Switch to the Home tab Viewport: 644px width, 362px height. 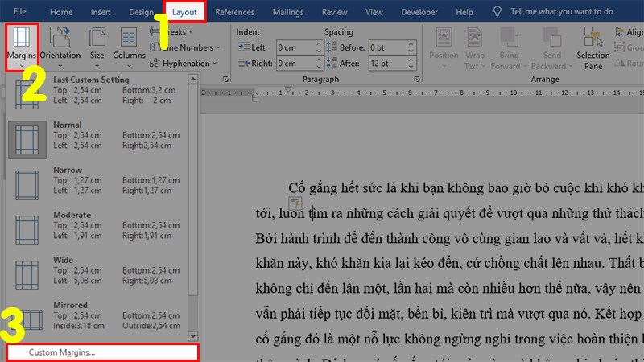tap(61, 12)
